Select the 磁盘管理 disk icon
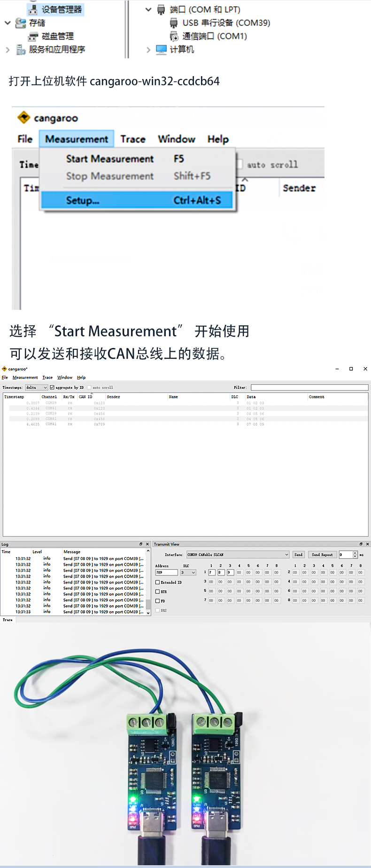The image size is (371, 868). pyautogui.click(x=33, y=36)
